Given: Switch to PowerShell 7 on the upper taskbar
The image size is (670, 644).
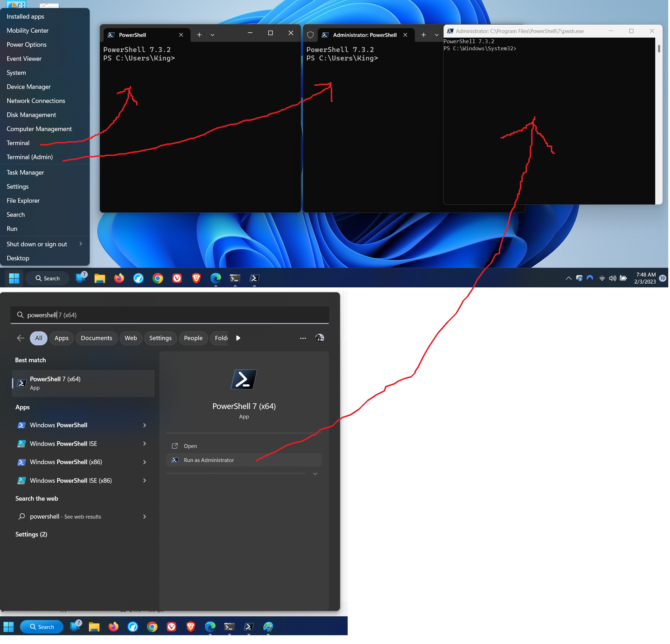Looking at the screenshot, I should (x=255, y=278).
